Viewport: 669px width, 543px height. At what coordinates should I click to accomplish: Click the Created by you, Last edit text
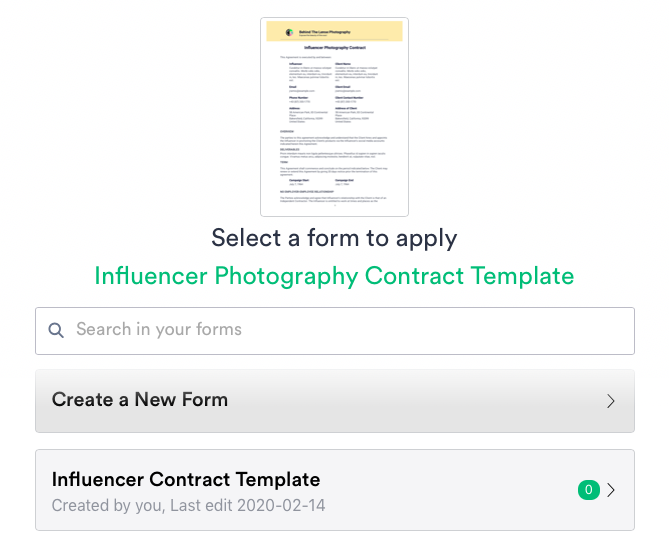pyautogui.click(x=189, y=505)
